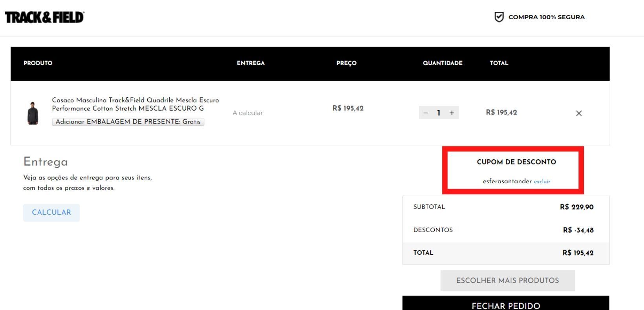The image size is (644, 310).
Task: Click the TOTAL label in the summary box
Action: [423, 253]
